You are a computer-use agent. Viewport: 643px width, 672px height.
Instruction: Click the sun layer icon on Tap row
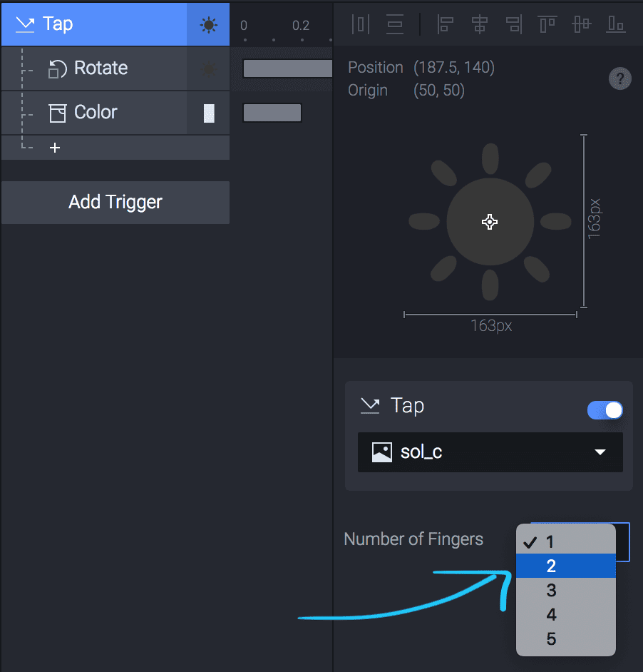[x=209, y=25]
